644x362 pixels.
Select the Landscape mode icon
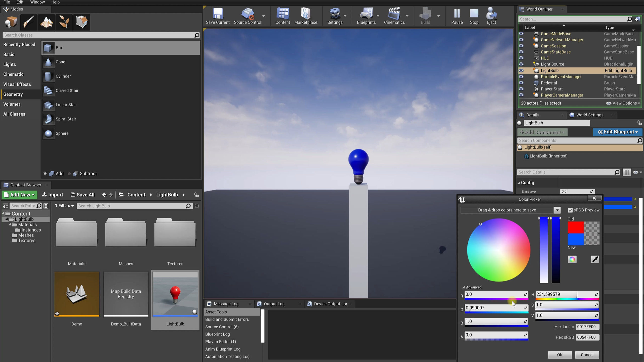click(x=46, y=22)
